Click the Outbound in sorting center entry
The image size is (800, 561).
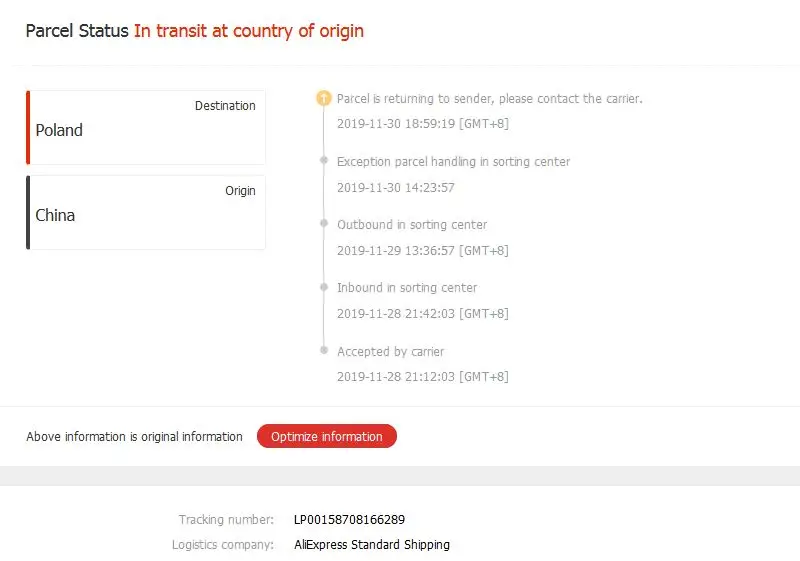click(411, 225)
